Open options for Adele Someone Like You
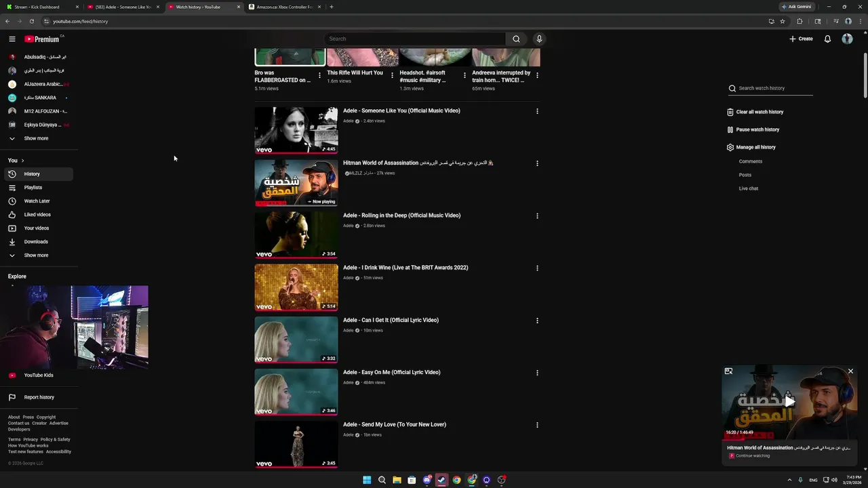Screen dimensions: 868x488 (x=537, y=111)
